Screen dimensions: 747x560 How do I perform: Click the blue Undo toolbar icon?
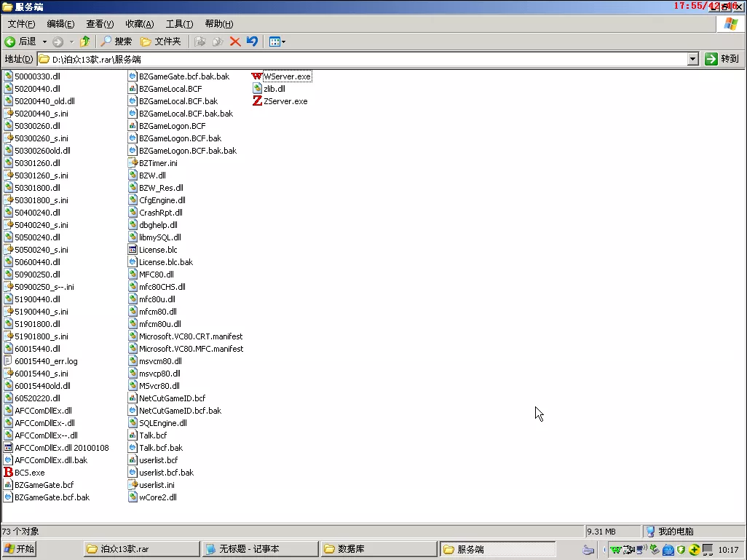coord(252,42)
